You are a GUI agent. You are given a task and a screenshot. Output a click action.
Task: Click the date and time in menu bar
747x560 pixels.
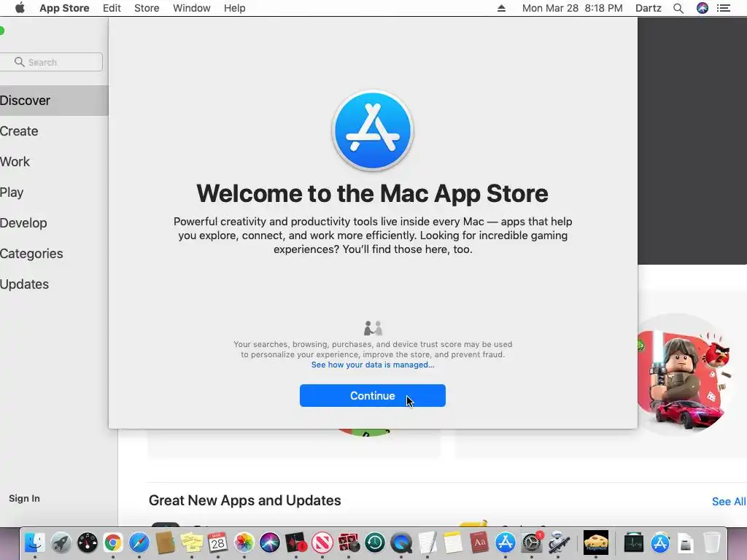[572, 8]
